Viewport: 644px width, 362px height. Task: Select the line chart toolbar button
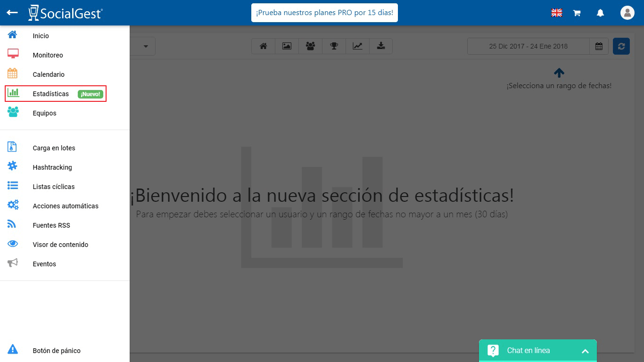point(357,46)
